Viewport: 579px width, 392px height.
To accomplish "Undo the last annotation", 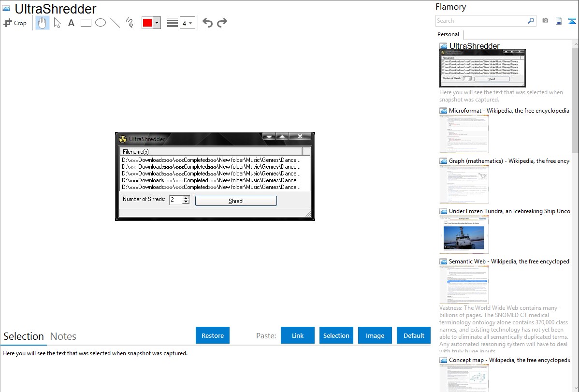I will point(207,23).
